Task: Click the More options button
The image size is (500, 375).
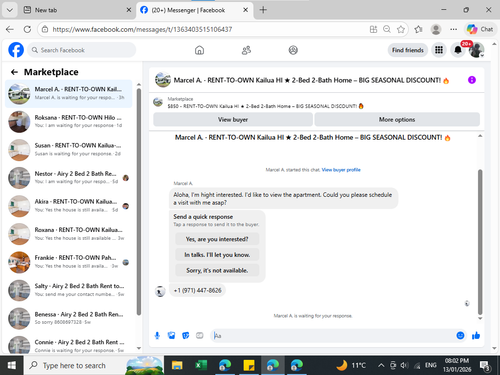Action: click(397, 119)
